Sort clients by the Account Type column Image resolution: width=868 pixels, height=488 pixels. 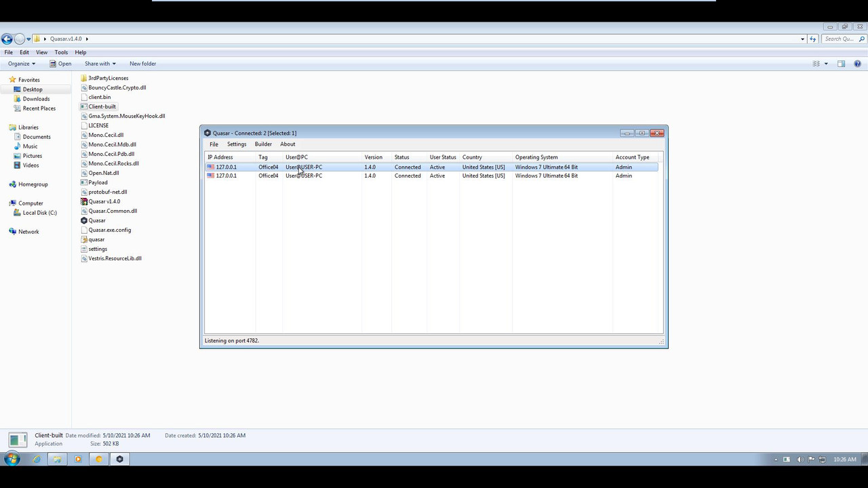coord(635,157)
